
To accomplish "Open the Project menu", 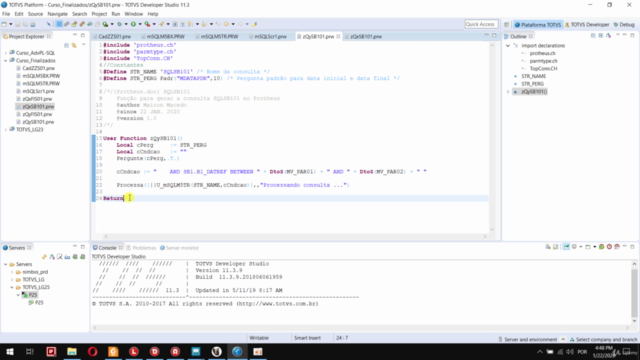I will pyautogui.click(x=99, y=14).
